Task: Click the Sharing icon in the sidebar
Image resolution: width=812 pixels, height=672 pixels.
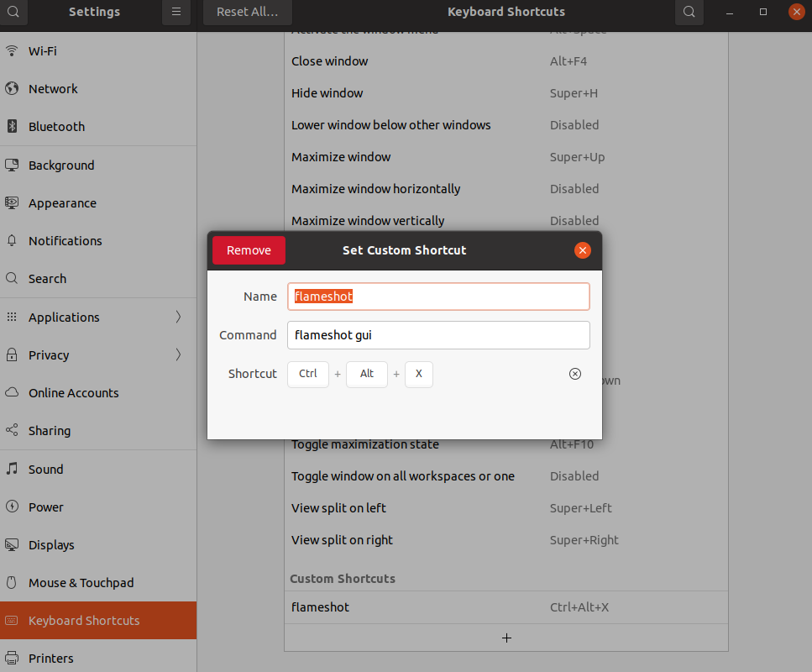Action: click(x=12, y=431)
